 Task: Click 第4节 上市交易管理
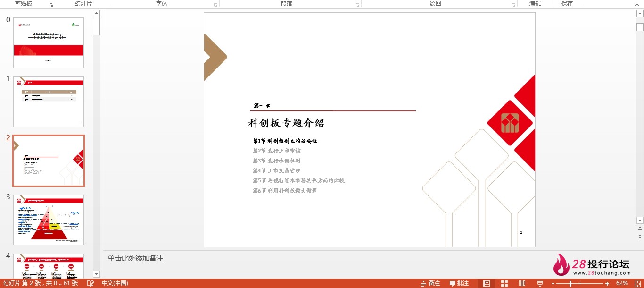[277, 170]
